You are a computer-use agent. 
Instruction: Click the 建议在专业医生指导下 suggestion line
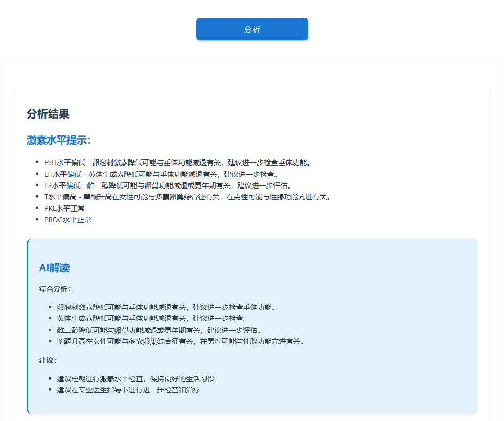128,390
